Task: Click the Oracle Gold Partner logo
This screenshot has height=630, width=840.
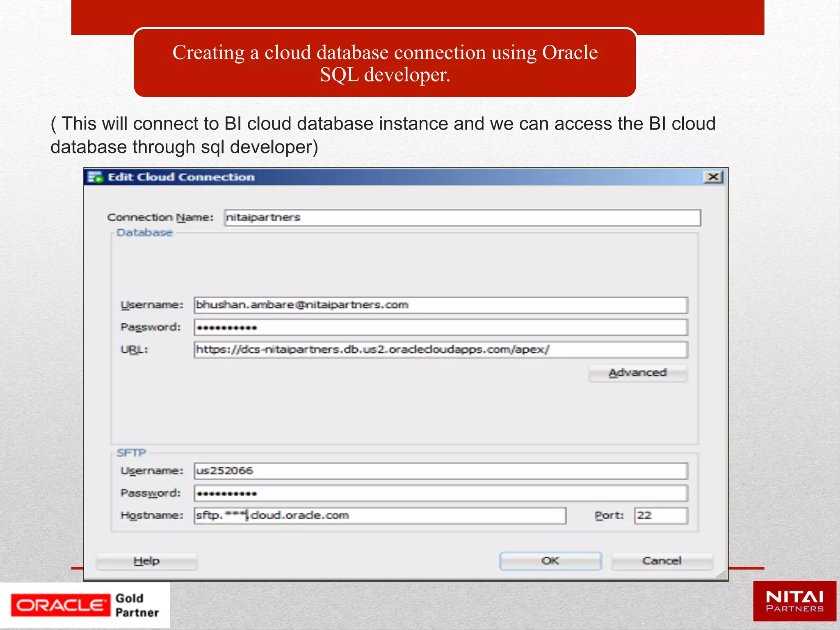Action: point(85,605)
